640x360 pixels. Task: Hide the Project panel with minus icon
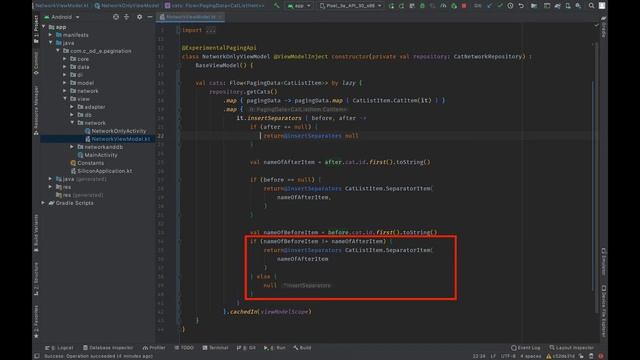(149, 17)
